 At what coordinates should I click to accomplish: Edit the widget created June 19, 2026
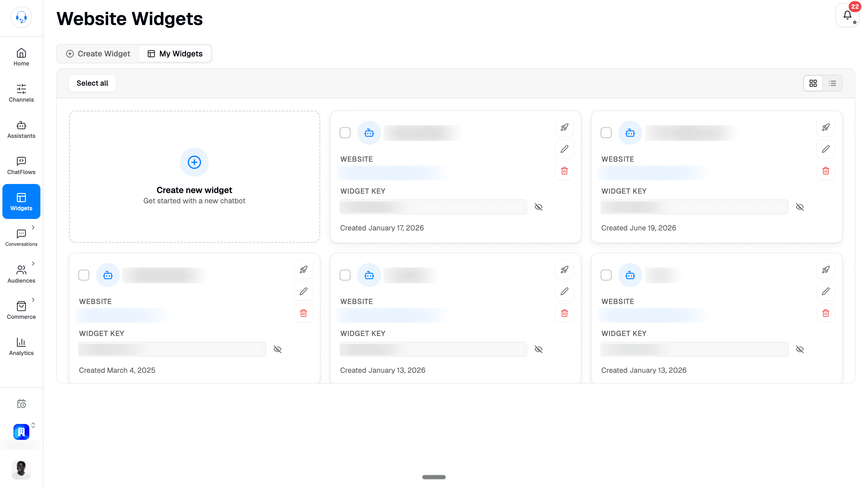(x=826, y=149)
